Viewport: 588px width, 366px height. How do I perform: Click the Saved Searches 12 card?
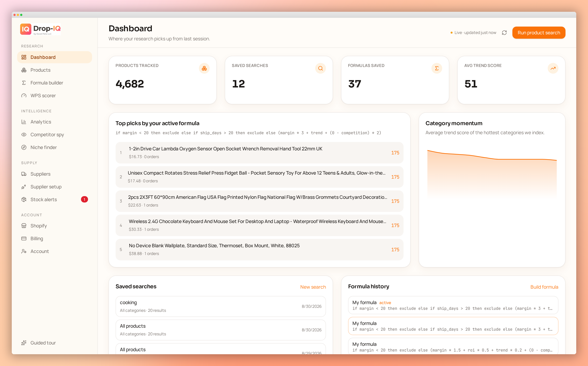point(279,80)
